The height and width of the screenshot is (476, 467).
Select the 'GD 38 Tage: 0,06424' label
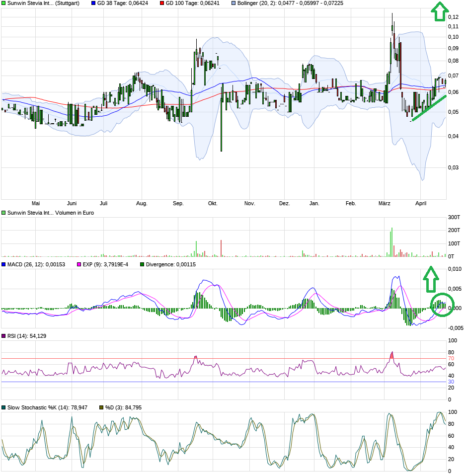pyautogui.click(x=123, y=3)
